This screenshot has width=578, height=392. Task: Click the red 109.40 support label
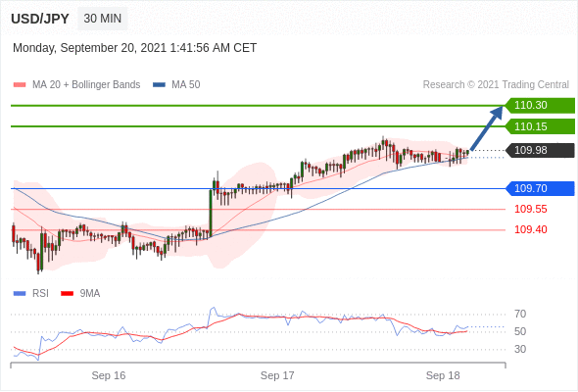click(x=531, y=229)
